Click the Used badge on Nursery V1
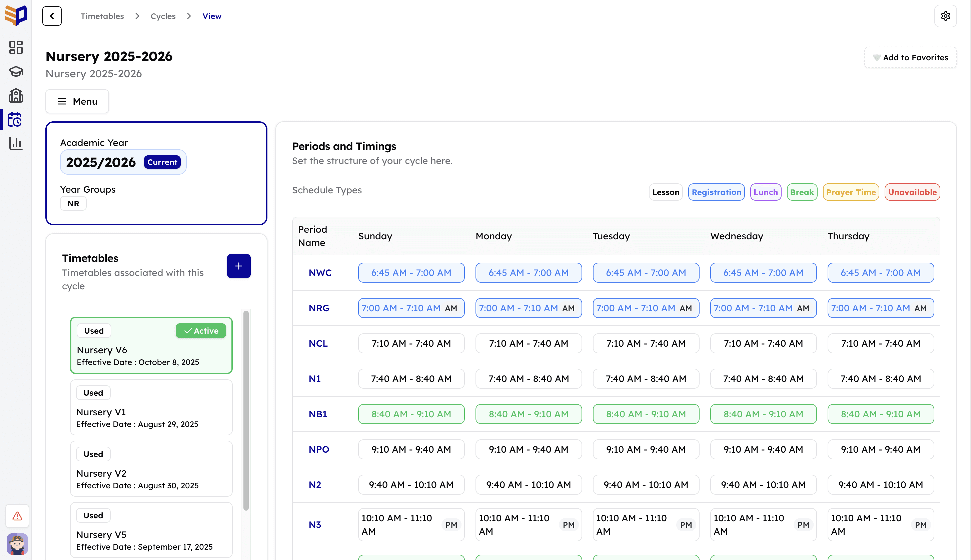The width and height of the screenshot is (971, 560). [x=93, y=393]
